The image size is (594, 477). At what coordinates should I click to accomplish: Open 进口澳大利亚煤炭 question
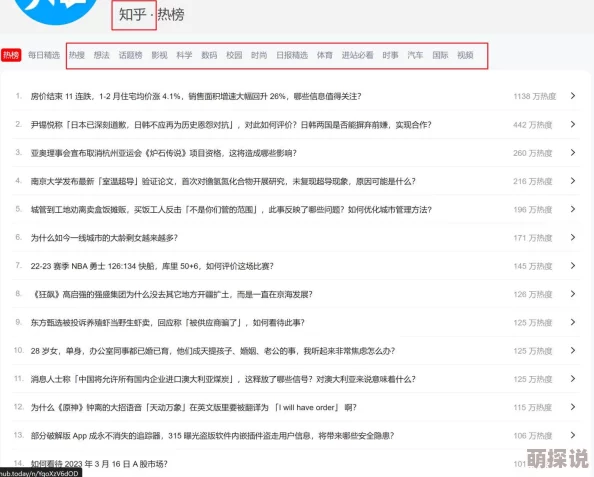pos(223,379)
